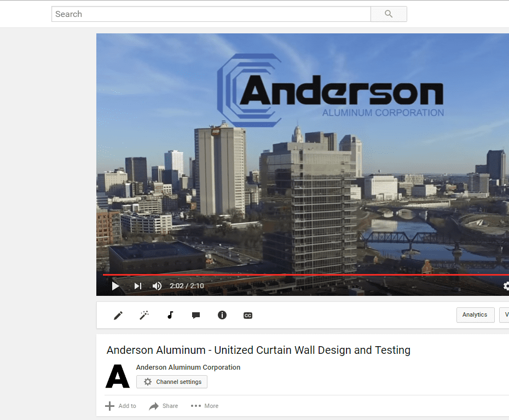Open player settings gear
The height and width of the screenshot is (420, 509).
coord(506,285)
